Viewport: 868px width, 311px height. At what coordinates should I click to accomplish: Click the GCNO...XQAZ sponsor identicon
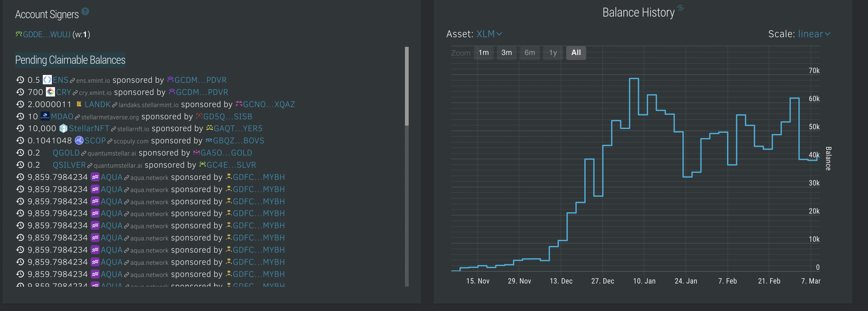tap(239, 103)
